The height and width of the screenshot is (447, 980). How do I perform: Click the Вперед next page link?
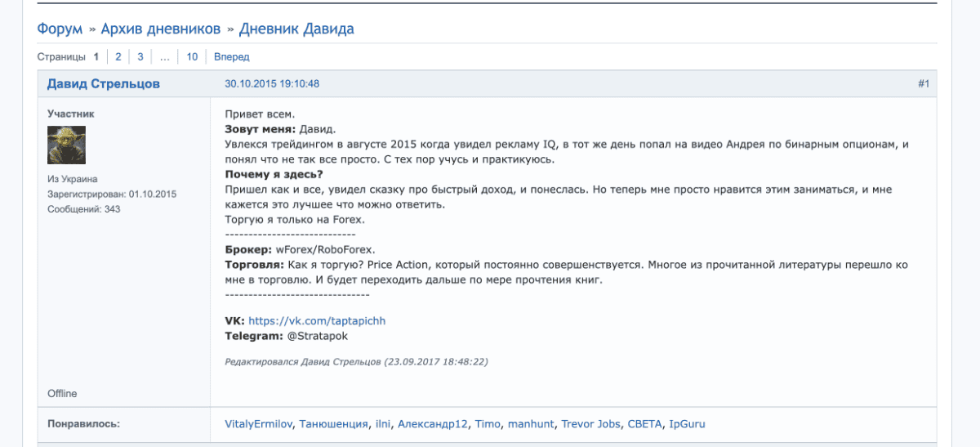coord(232,57)
